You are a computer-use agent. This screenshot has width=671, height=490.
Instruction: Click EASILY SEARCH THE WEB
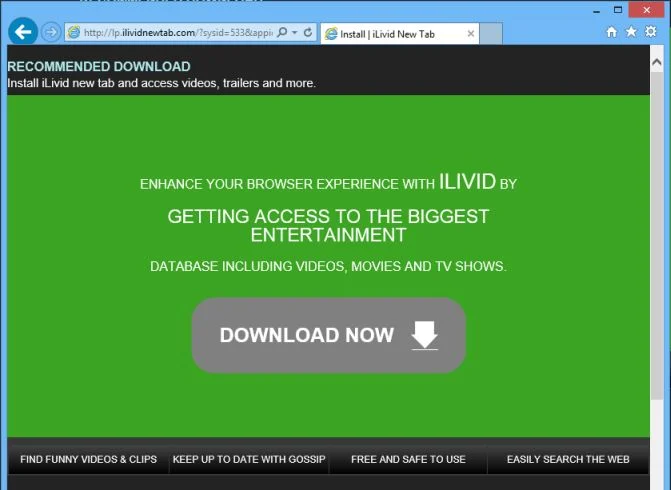point(568,459)
